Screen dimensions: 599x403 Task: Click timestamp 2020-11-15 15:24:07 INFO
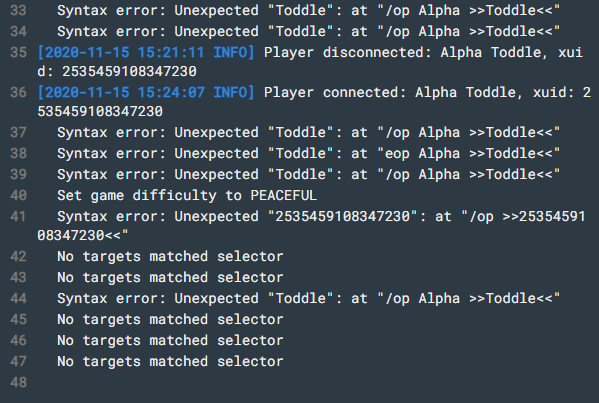pyautogui.click(x=146, y=92)
